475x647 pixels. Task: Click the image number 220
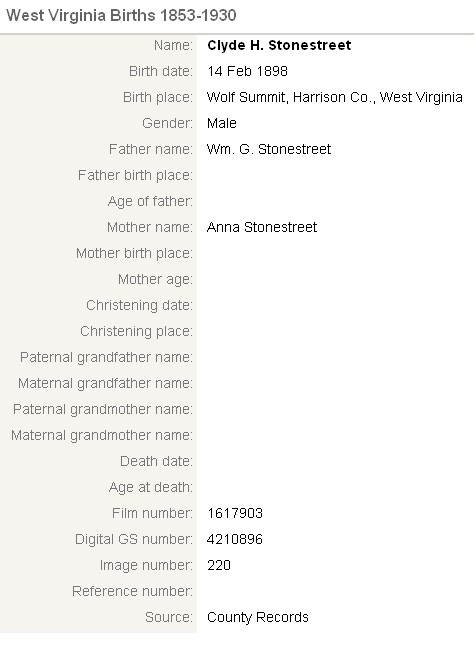[219, 565]
